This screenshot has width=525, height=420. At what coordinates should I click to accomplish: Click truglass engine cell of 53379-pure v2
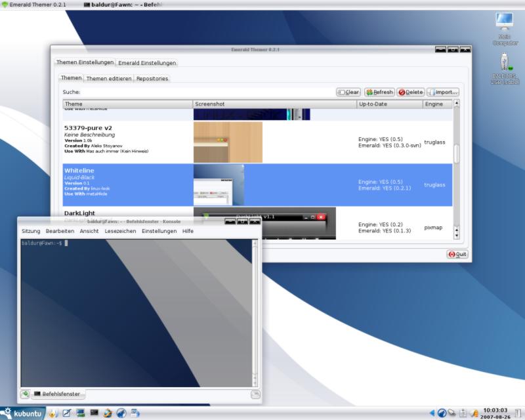(x=434, y=142)
